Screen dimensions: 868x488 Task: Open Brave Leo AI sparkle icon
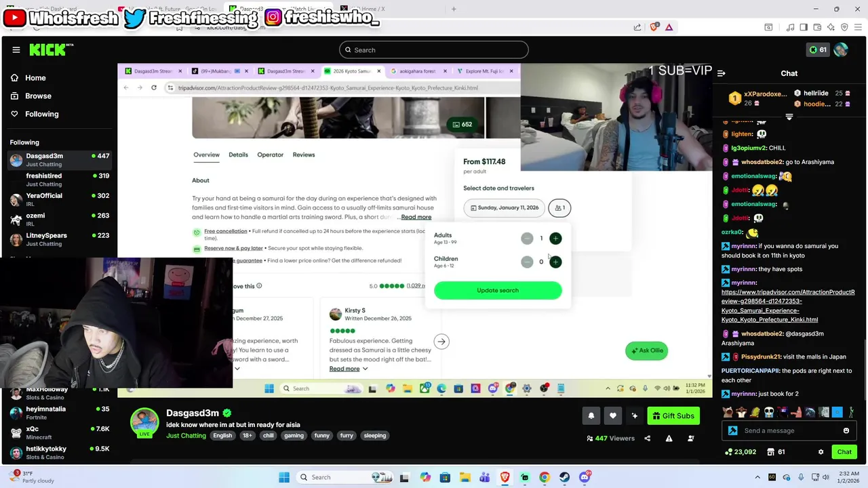[831, 27]
